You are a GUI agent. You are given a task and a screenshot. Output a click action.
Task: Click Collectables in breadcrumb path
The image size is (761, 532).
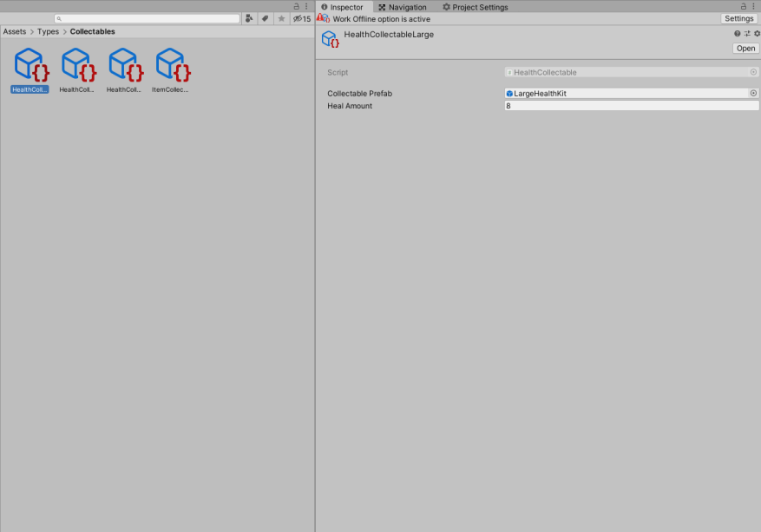[x=92, y=31]
